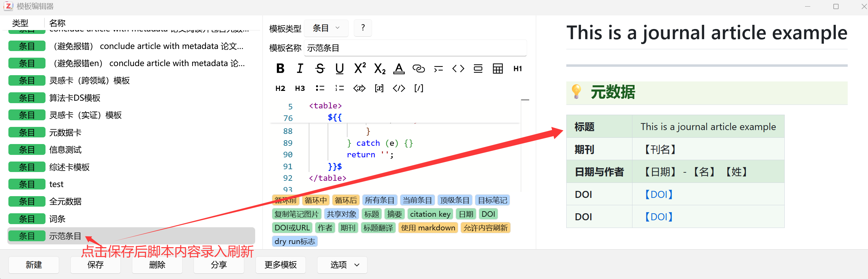Insert the 允许内容刷新 snippet tag
Image resolution: width=868 pixels, height=279 pixels.
tap(485, 228)
